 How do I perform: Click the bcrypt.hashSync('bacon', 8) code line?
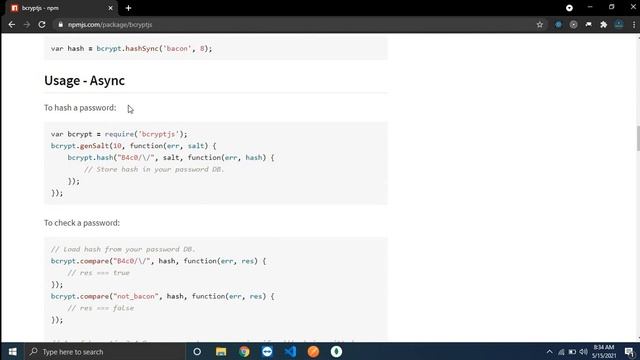point(131,49)
